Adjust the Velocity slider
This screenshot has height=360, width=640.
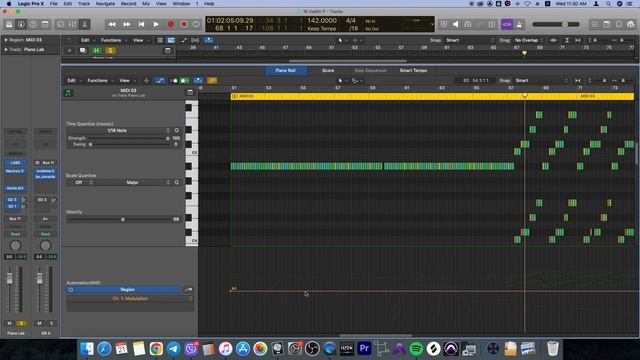(119, 219)
